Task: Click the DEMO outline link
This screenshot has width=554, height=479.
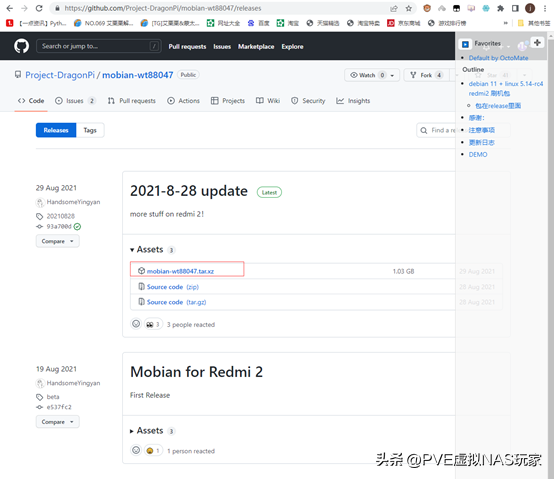Action: coord(478,154)
